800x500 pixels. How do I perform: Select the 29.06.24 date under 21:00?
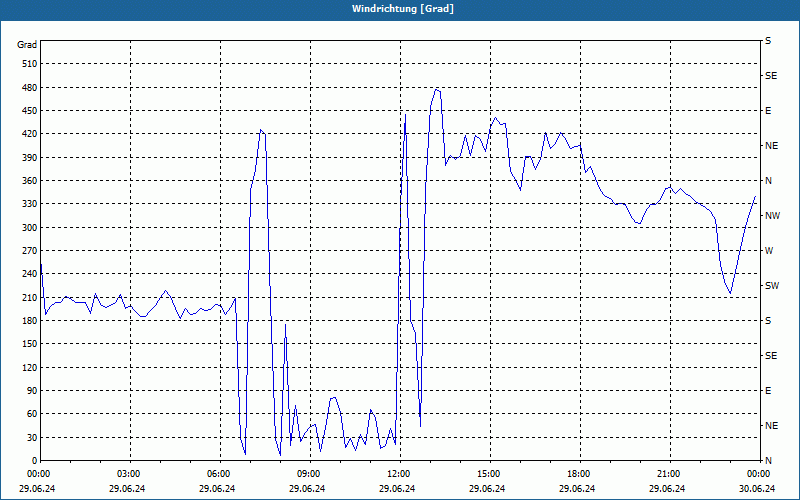[x=667, y=489]
